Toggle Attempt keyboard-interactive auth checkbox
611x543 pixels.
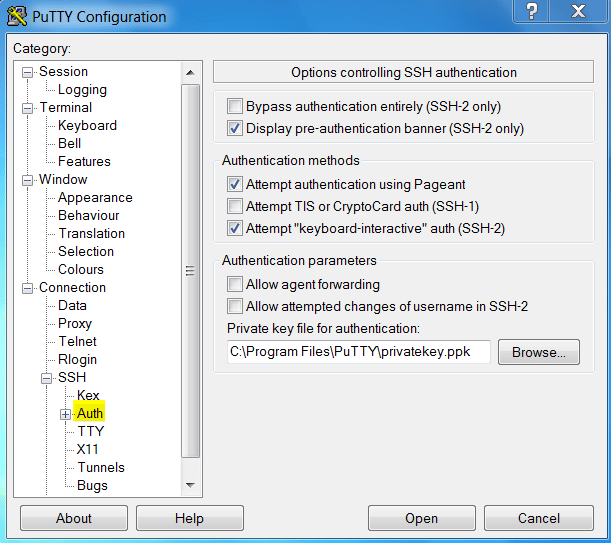[x=235, y=228]
